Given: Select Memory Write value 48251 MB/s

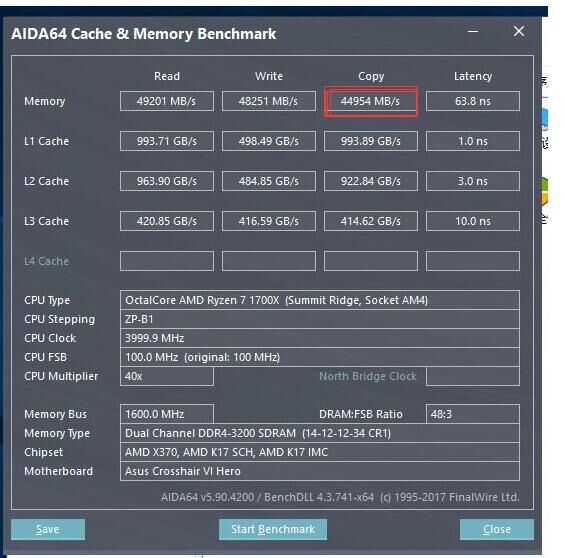Looking at the screenshot, I should click(x=269, y=101).
